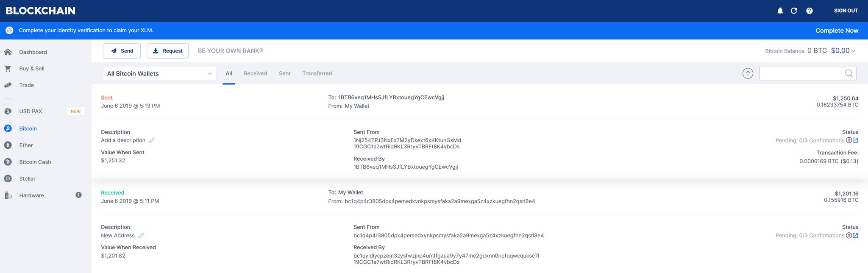Image resolution: width=868 pixels, height=273 pixels.
Task: Click Transaction Fee value 0.0000169 BTC
Action: 829,161
